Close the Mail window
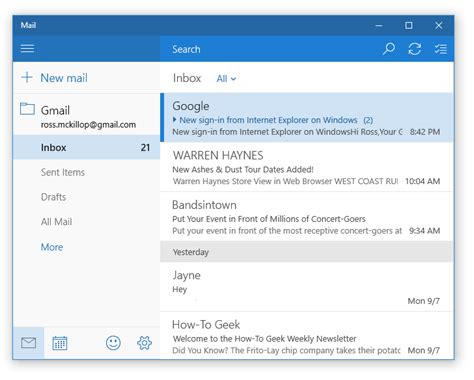The image size is (474, 380). [439, 25]
